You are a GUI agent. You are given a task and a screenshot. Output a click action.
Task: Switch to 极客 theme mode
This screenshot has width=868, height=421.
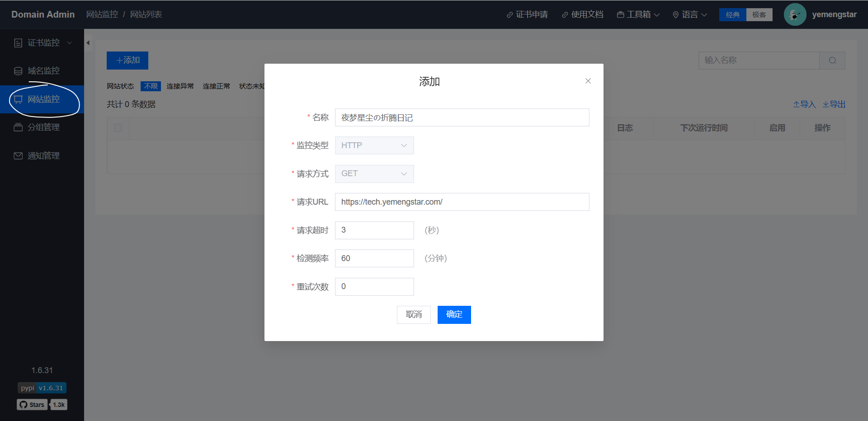[x=759, y=15]
